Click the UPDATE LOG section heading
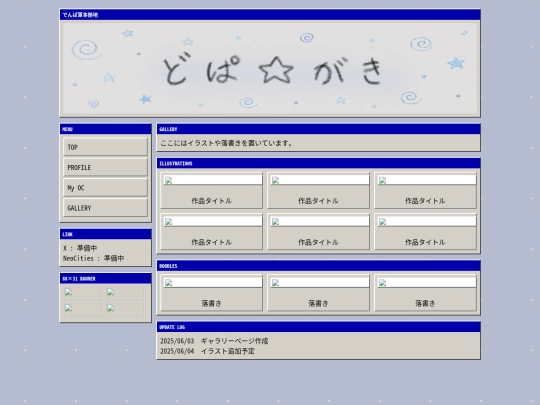This screenshot has height=405, width=540. pyautogui.click(x=172, y=327)
